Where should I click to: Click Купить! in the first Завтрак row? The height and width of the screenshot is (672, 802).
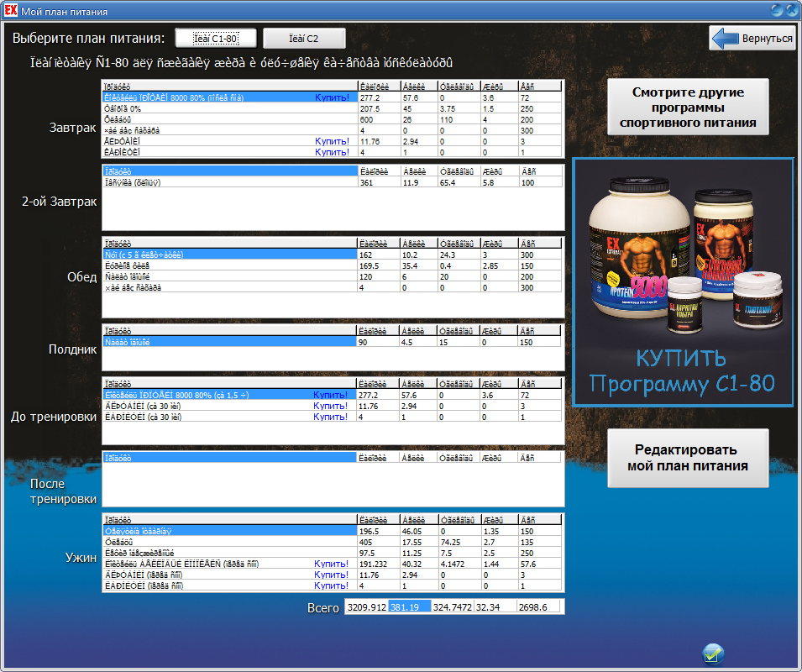(x=332, y=97)
